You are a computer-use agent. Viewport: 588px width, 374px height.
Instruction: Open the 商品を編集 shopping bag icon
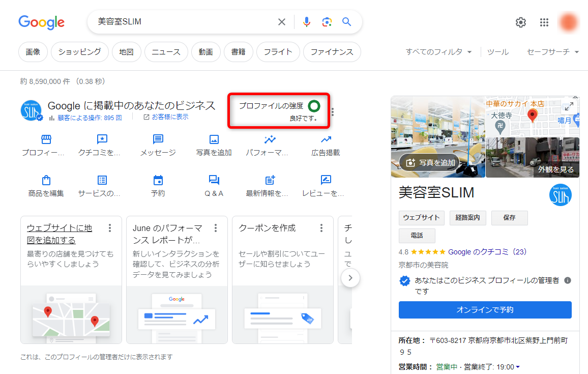[x=46, y=180]
